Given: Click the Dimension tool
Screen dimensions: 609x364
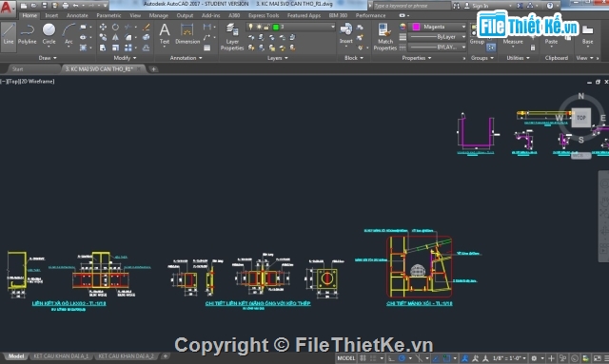Looking at the screenshot, I should (187, 34).
